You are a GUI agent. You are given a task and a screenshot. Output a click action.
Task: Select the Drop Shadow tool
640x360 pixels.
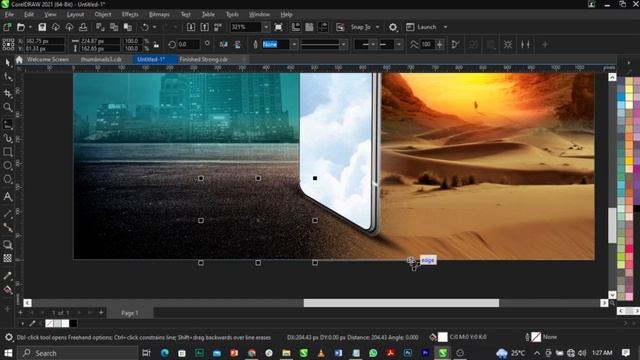click(7, 244)
